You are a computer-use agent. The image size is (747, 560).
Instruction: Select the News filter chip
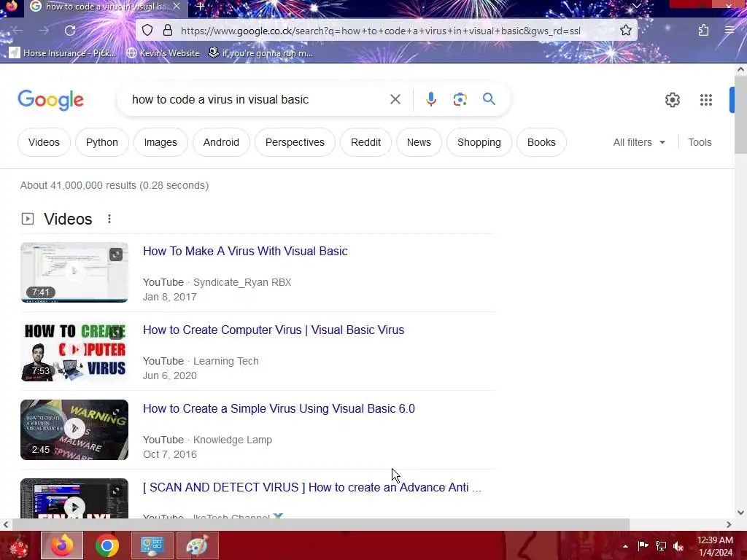pos(419,142)
